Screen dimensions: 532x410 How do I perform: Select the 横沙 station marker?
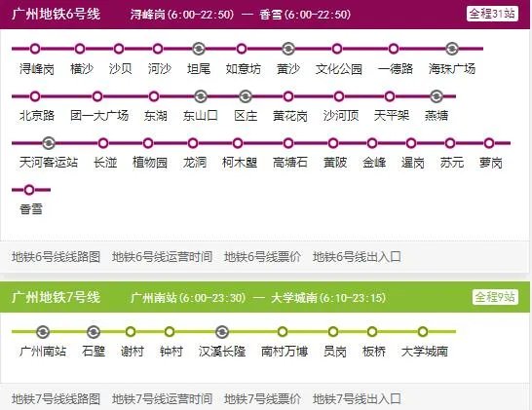tap(80, 49)
